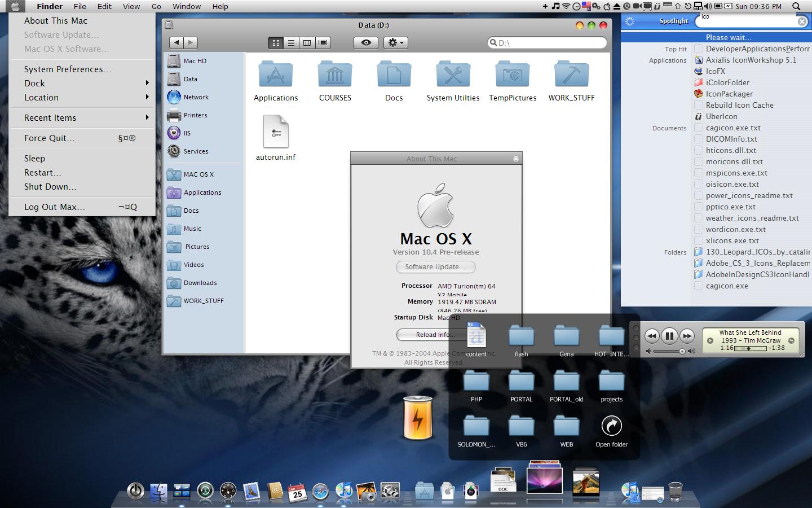This screenshot has height=508, width=812.
Task: Open Time Machine in the dock
Action: (x=205, y=491)
